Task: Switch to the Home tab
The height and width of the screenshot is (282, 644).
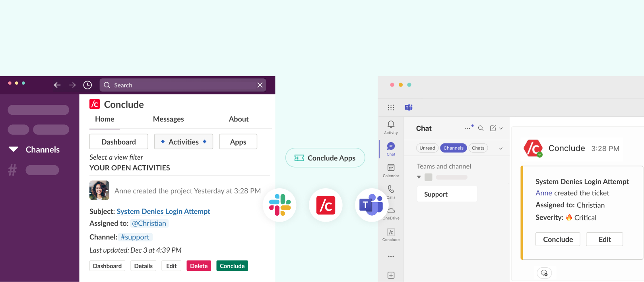Action: [105, 119]
